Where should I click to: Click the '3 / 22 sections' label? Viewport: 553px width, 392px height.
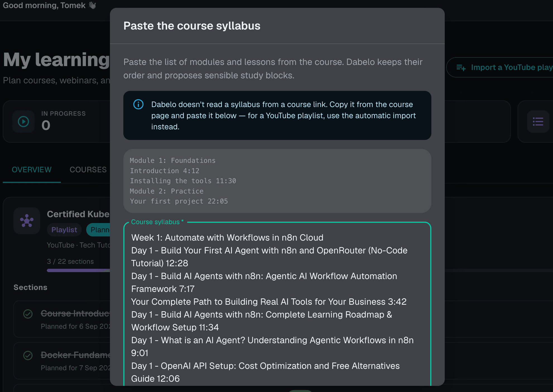coord(70,262)
